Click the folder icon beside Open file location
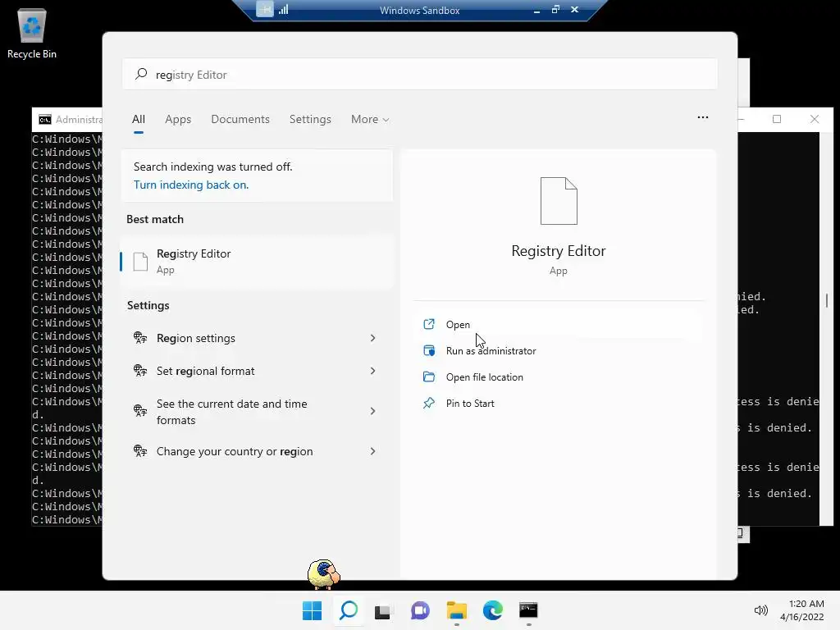The image size is (840, 630). [x=429, y=377]
